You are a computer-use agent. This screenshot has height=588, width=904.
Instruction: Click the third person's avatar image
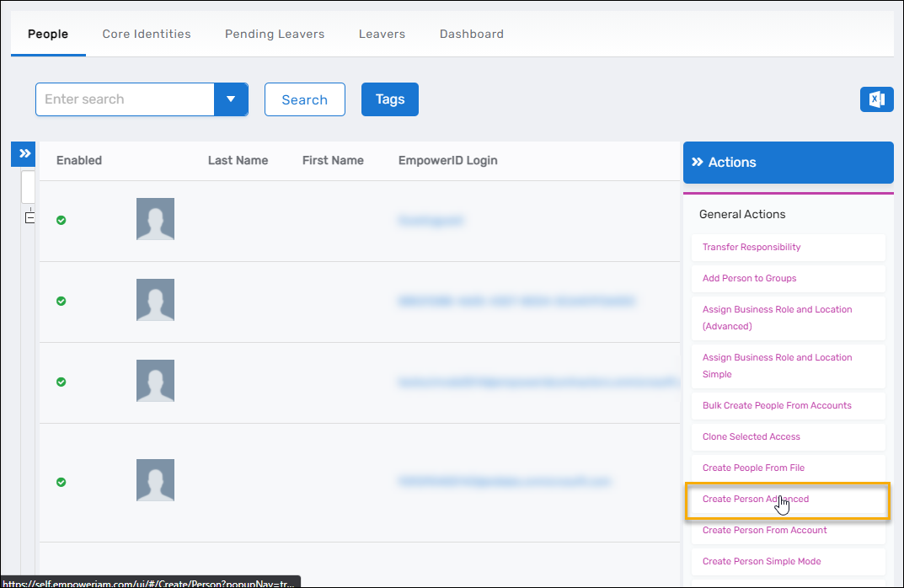[x=155, y=381]
